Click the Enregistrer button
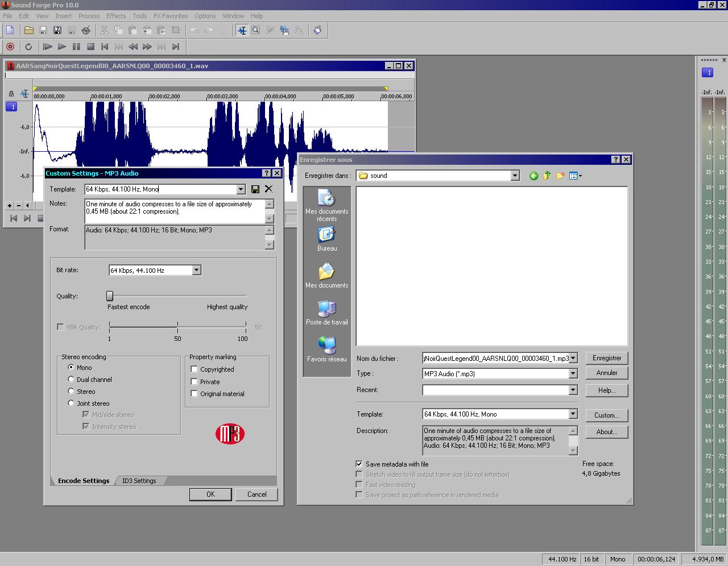The image size is (728, 566). 607,358
